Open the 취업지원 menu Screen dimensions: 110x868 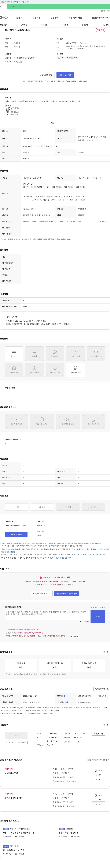[x=37, y=17]
